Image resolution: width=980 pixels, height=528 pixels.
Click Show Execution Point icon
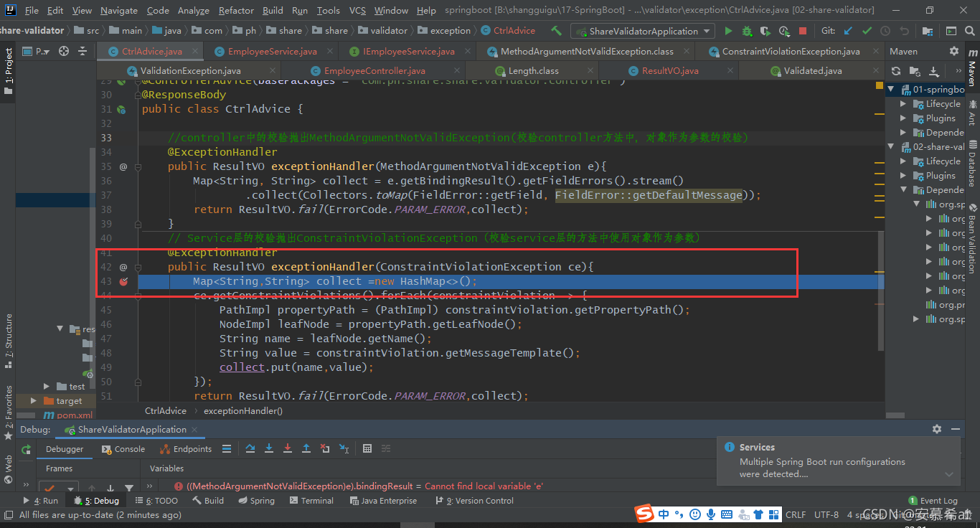click(x=227, y=448)
